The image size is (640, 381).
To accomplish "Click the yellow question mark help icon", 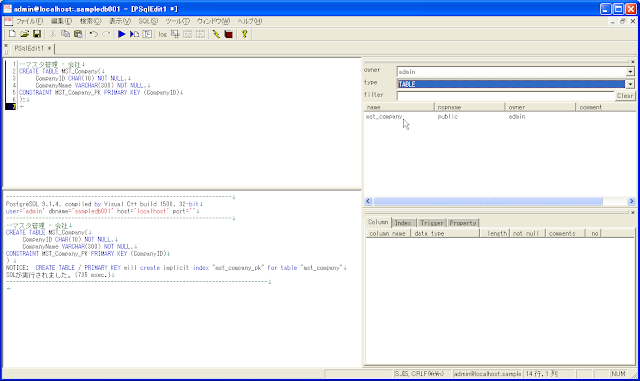I will tap(244, 34).
